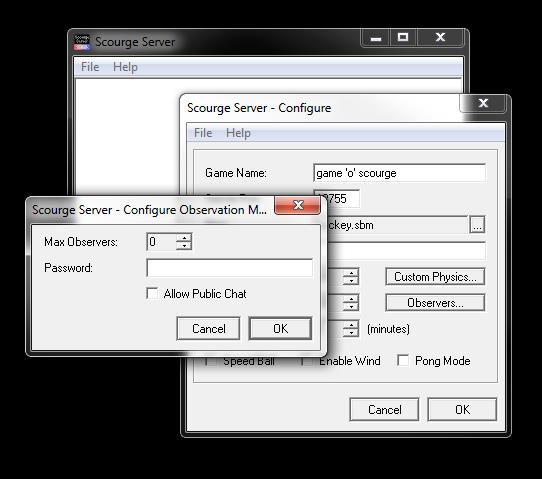Open Help menu in Scourge Server main window
Viewport: 542px width, 479px height.
click(125, 67)
